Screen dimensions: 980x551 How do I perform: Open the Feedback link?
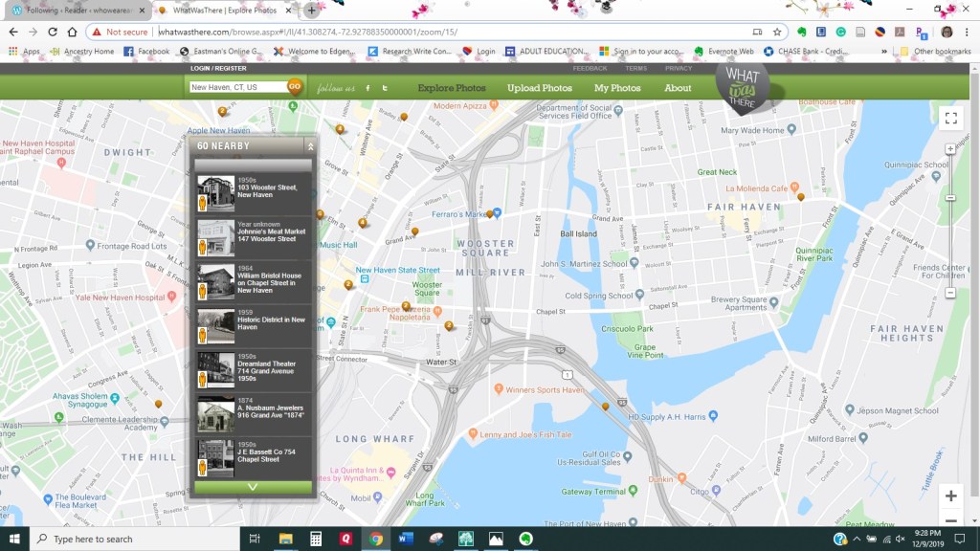(x=590, y=69)
